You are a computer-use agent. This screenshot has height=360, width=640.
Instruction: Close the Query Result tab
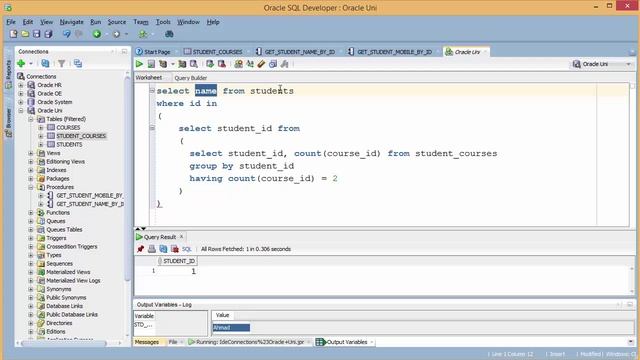point(182,237)
